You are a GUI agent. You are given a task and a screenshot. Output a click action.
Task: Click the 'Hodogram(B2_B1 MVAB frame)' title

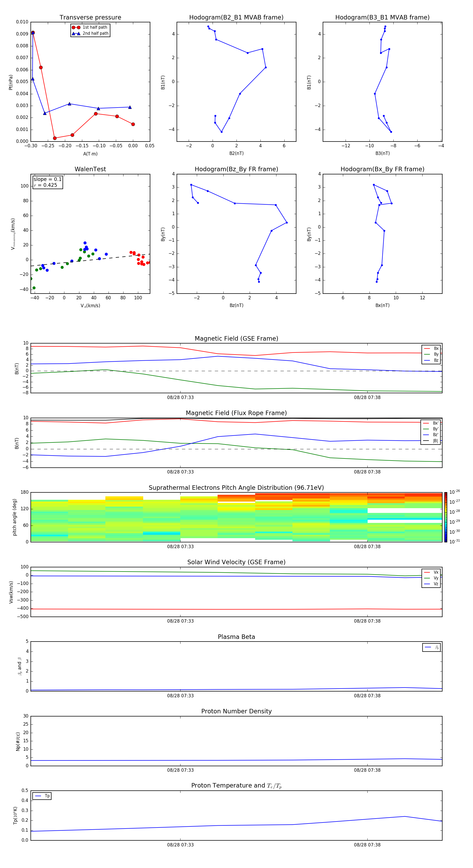point(236,17)
